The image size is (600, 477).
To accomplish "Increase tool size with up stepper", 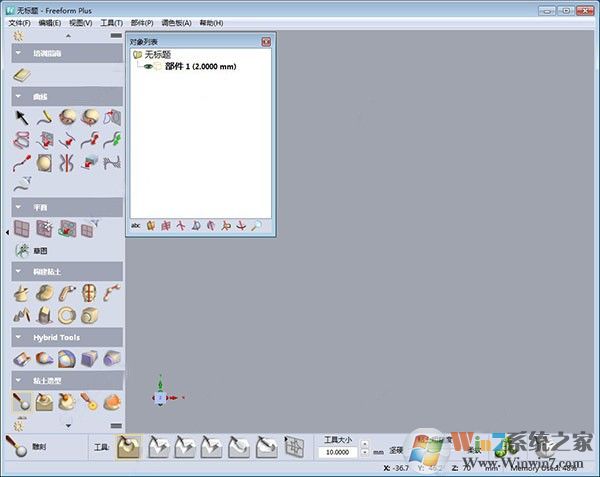I will (x=365, y=444).
